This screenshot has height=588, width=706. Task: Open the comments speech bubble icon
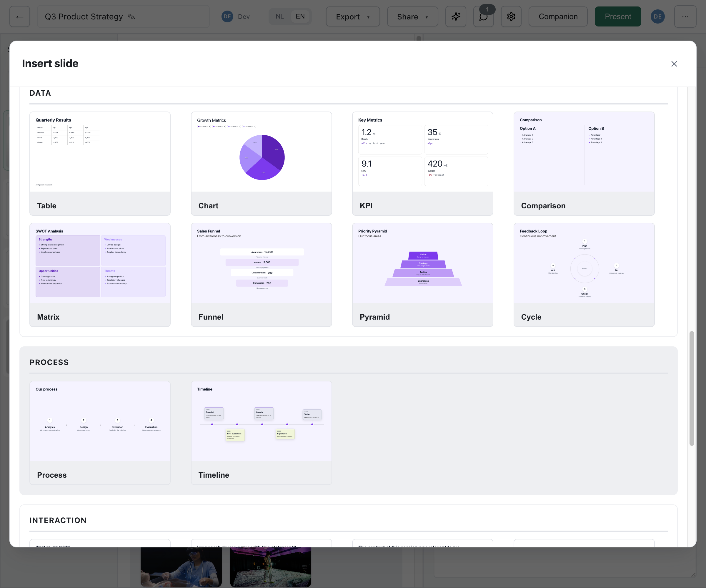[483, 16]
